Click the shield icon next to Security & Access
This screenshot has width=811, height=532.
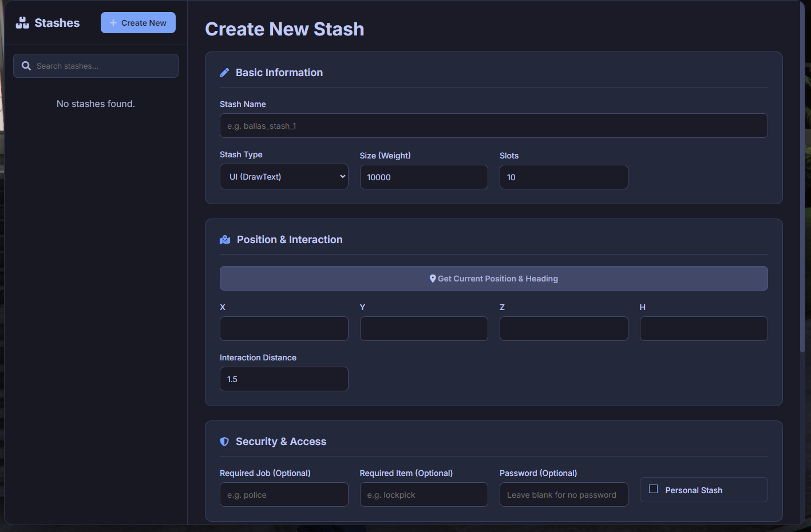click(224, 441)
